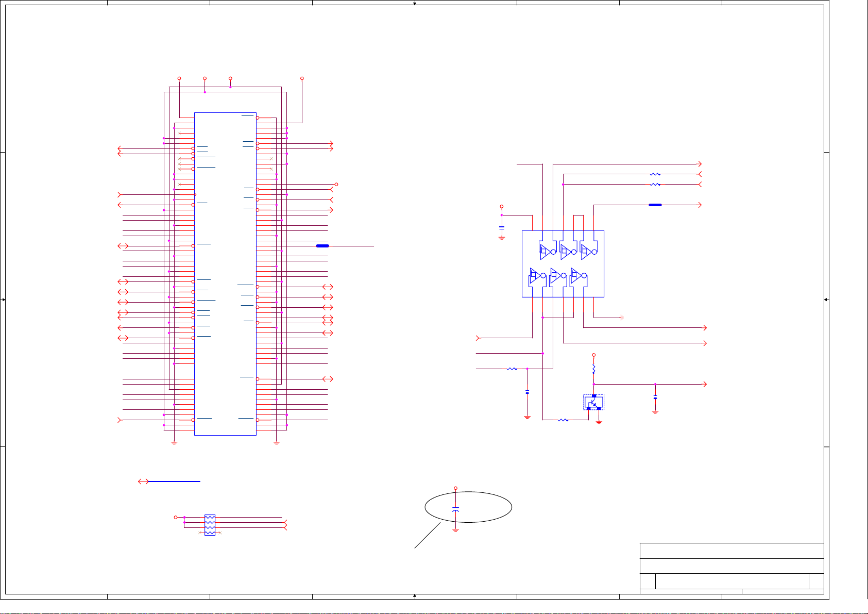Select the ground symbol below the ellipse capacitor
This screenshot has height=614, width=868.
click(x=455, y=529)
